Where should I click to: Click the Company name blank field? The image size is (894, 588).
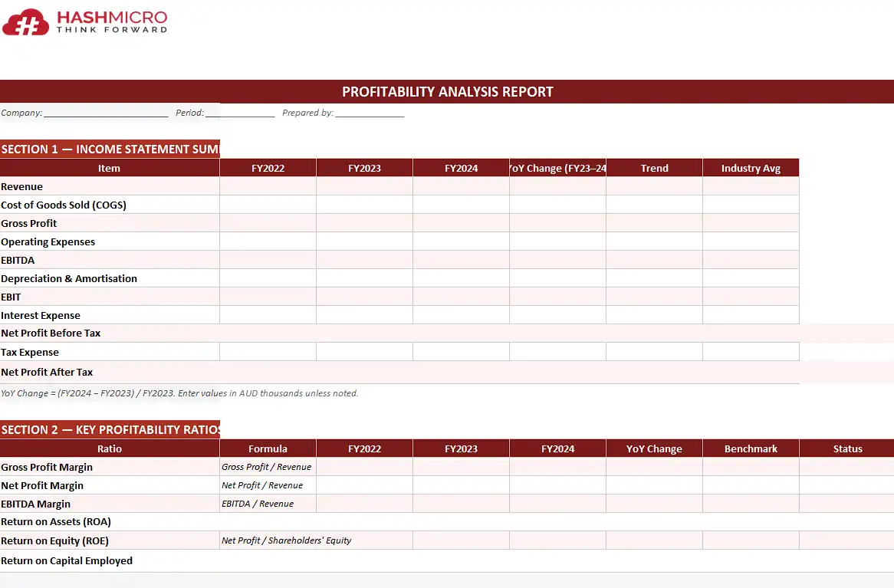pyautogui.click(x=106, y=113)
